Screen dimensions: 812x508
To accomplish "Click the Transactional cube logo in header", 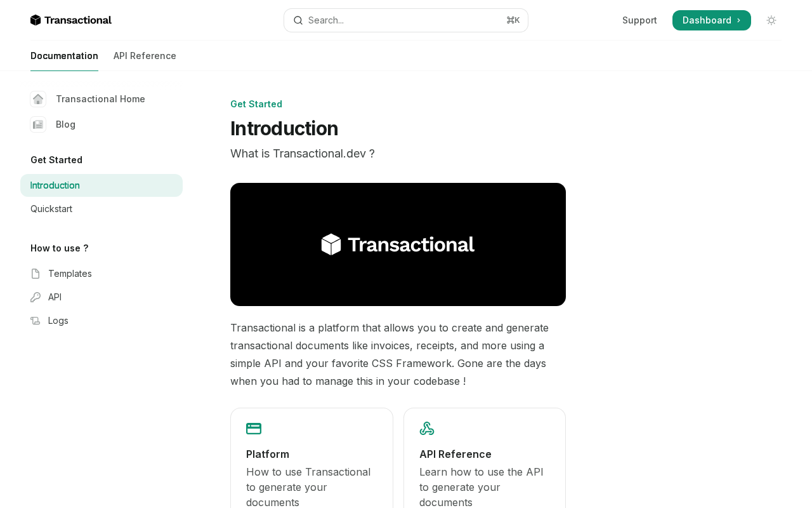I will [36, 20].
